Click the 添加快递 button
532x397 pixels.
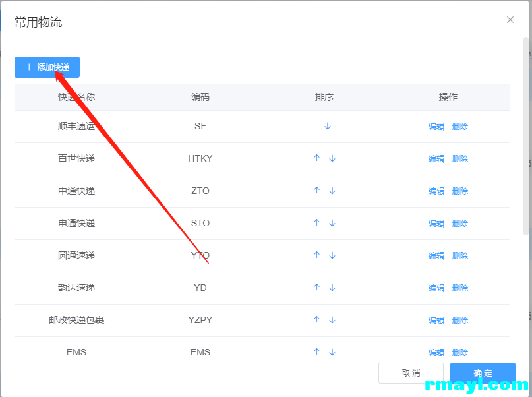click(x=47, y=67)
